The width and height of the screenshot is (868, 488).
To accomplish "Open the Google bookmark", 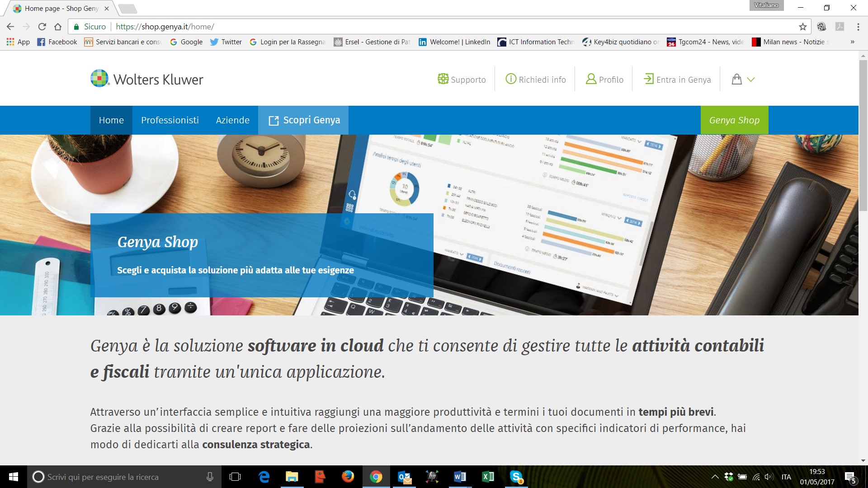I will coord(186,42).
